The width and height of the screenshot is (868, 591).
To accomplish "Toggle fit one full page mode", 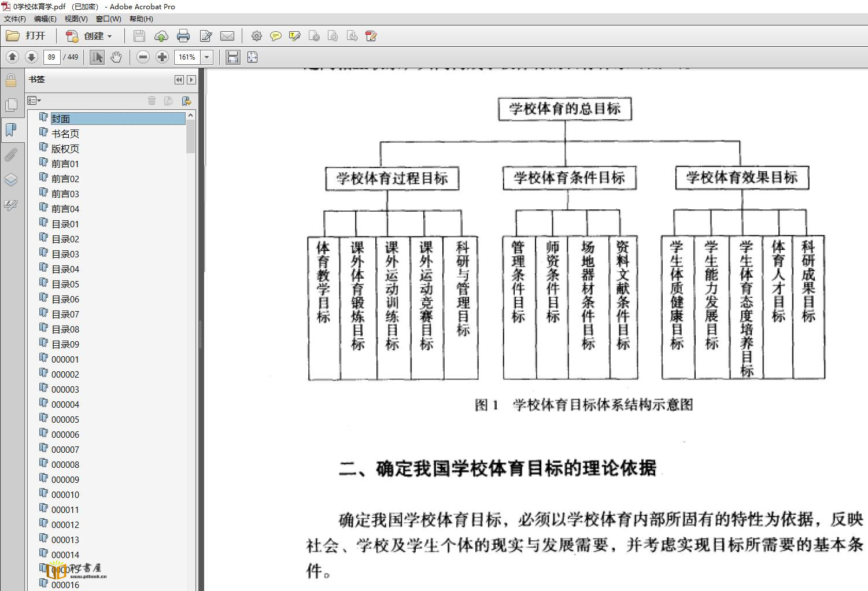I will 252,57.
